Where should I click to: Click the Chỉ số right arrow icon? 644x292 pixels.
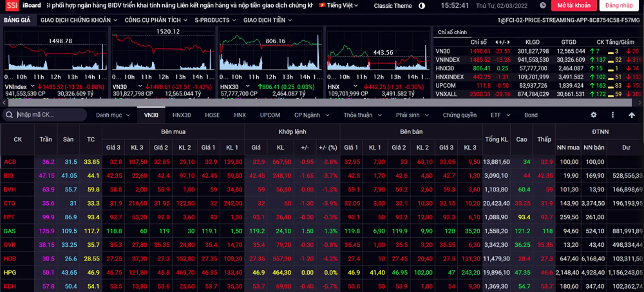pyautogui.click(x=508, y=42)
